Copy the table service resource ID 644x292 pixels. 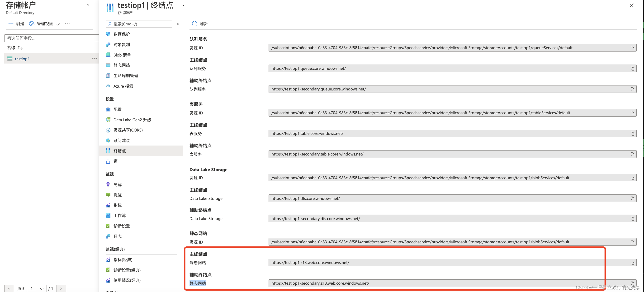point(632,113)
